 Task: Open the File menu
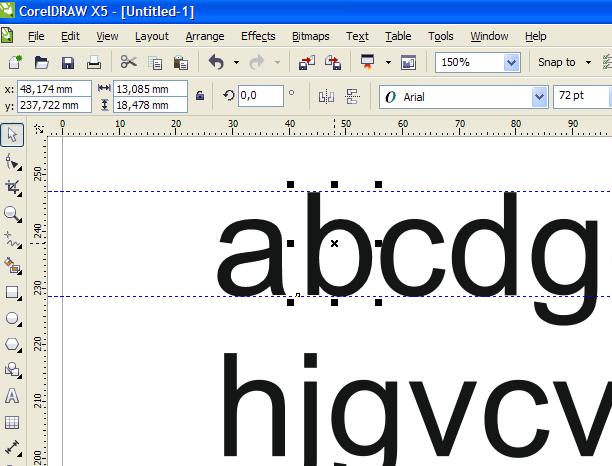pos(36,36)
